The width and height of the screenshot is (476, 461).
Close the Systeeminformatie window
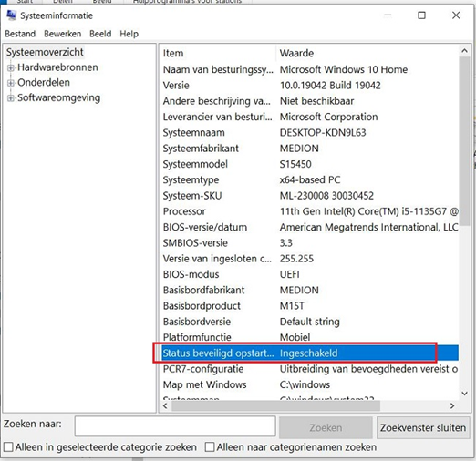pos(456,15)
